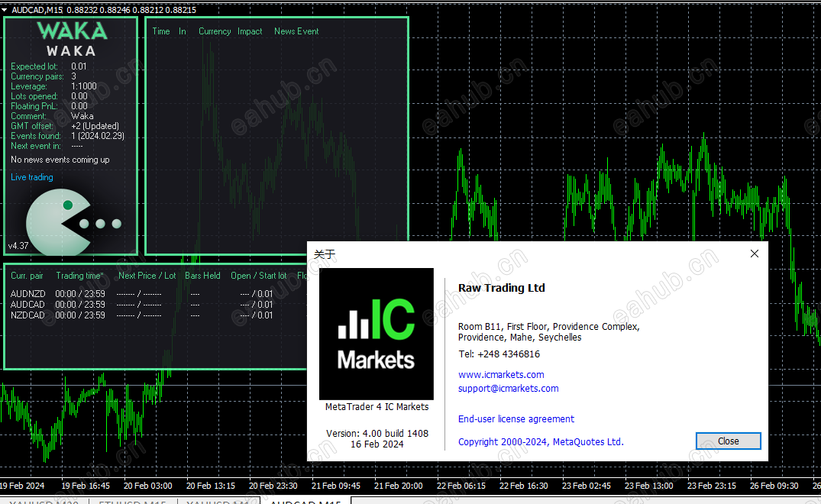The width and height of the screenshot is (821, 504).
Task: Click the Impact column header
Action: click(x=250, y=31)
